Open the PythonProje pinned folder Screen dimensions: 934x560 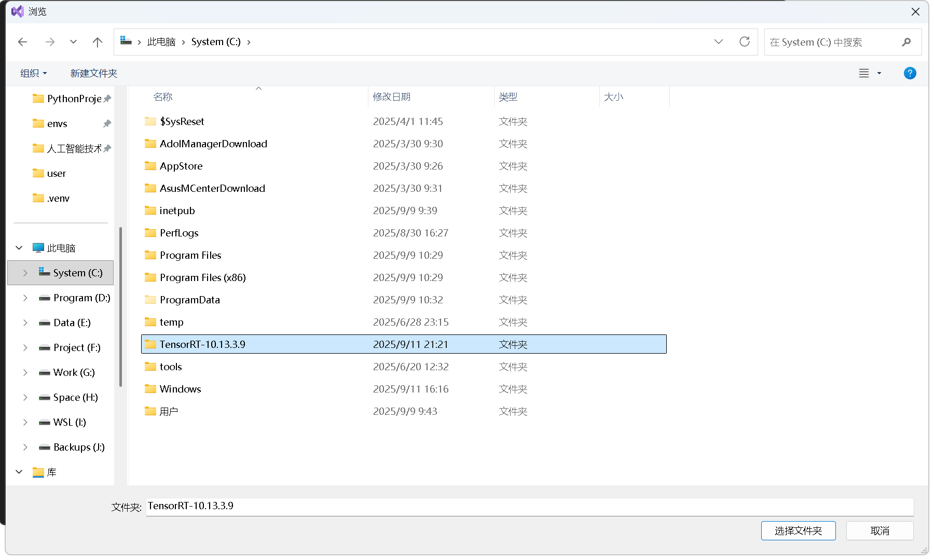click(x=72, y=99)
